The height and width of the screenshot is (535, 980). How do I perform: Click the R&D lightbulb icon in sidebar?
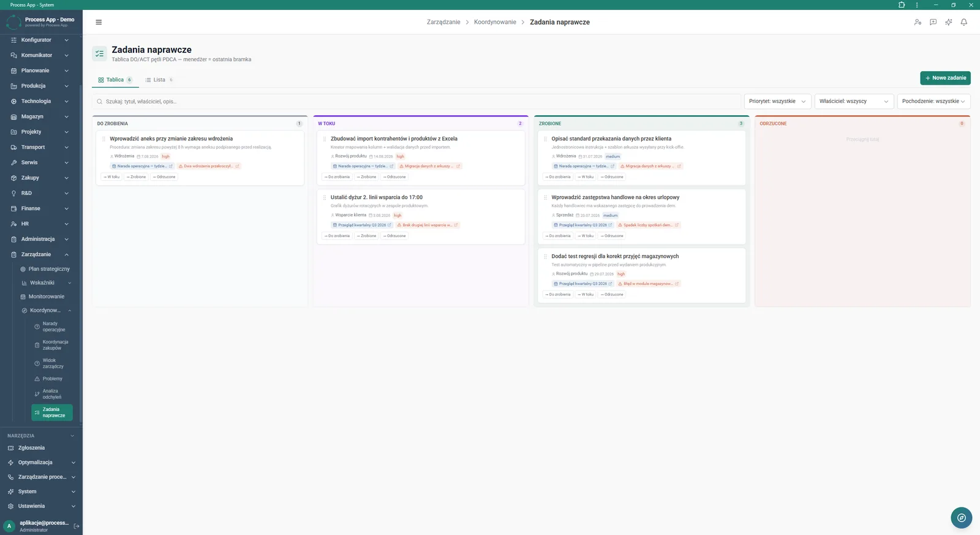pos(13,193)
